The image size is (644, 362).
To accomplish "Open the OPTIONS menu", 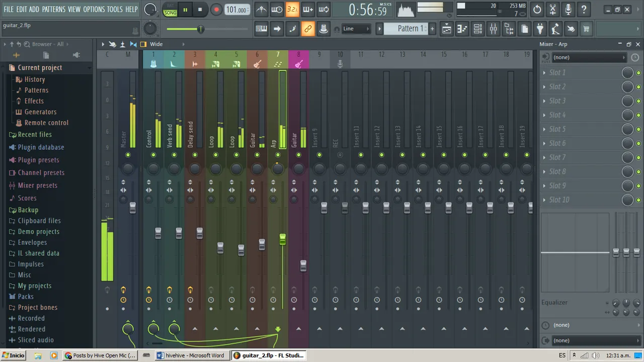I will pyautogui.click(x=94, y=9).
